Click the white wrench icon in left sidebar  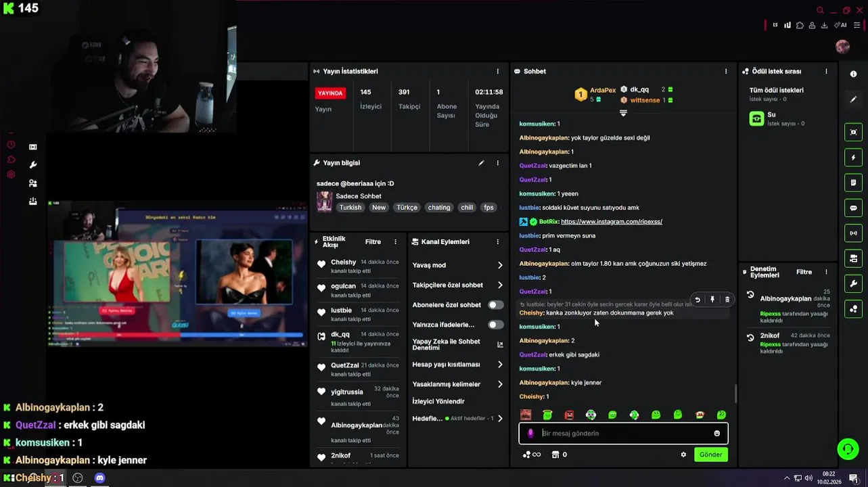[32, 165]
